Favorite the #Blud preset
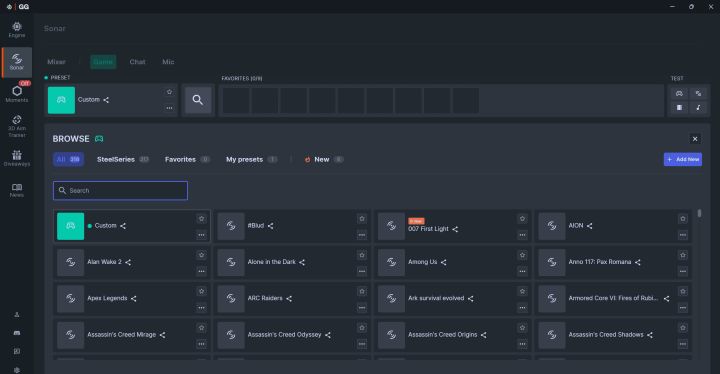The height and width of the screenshot is (374, 720). [x=362, y=219]
